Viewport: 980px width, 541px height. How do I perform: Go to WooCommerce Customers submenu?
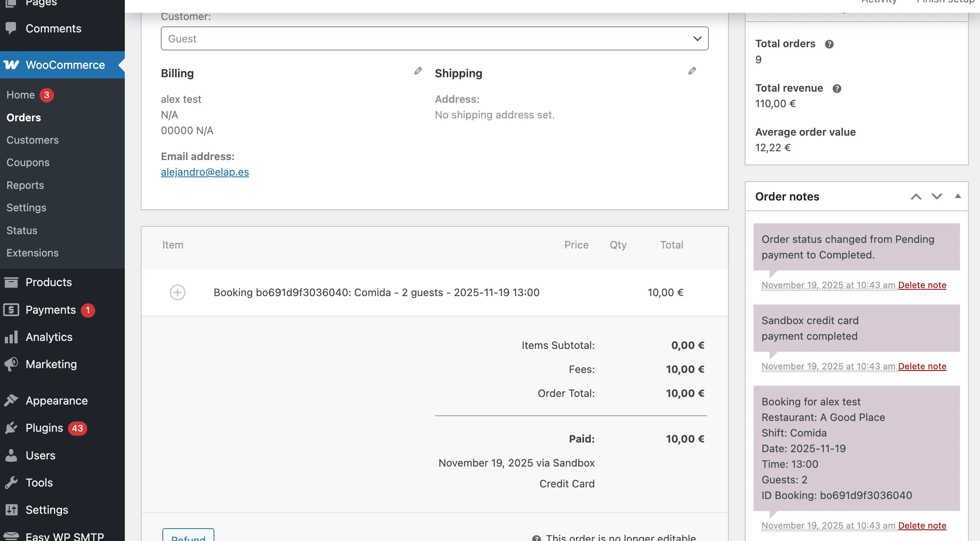tap(32, 140)
